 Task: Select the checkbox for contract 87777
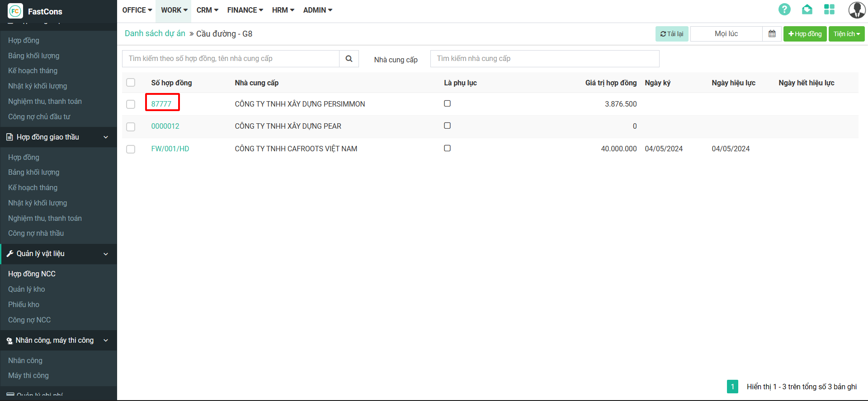131,104
